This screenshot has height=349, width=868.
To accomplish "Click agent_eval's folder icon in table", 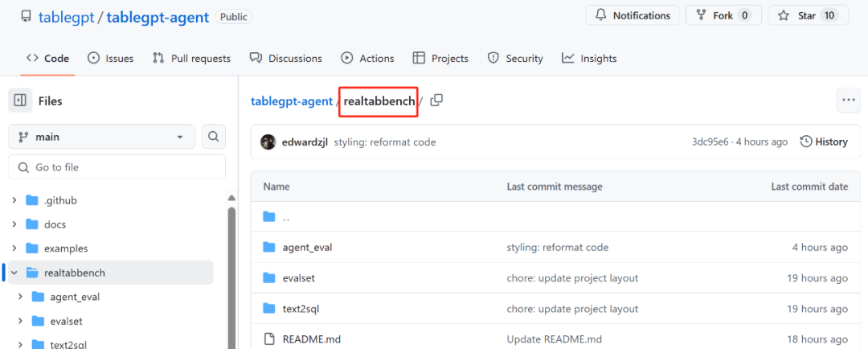I will 269,247.
